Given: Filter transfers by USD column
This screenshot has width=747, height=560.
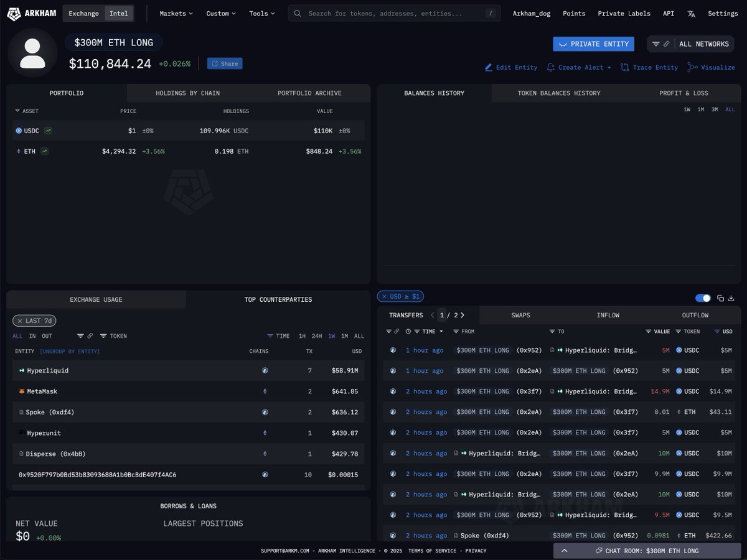Looking at the screenshot, I should coord(717,332).
